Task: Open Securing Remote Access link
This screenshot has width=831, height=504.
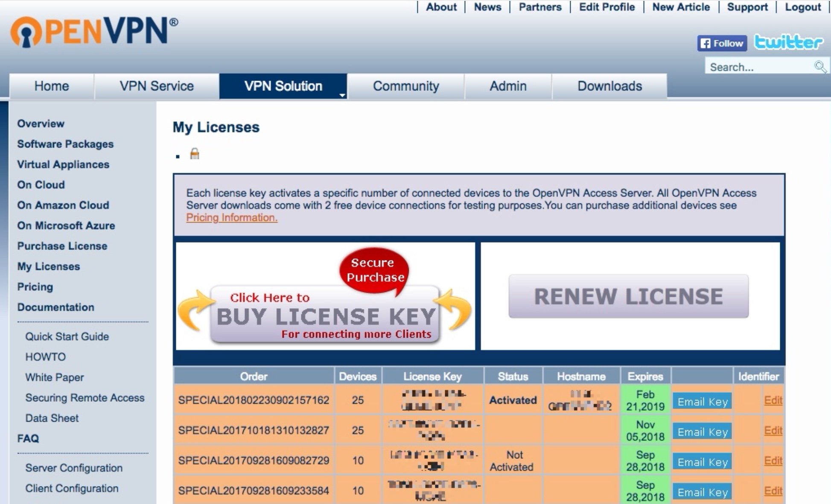Action: coord(85,398)
